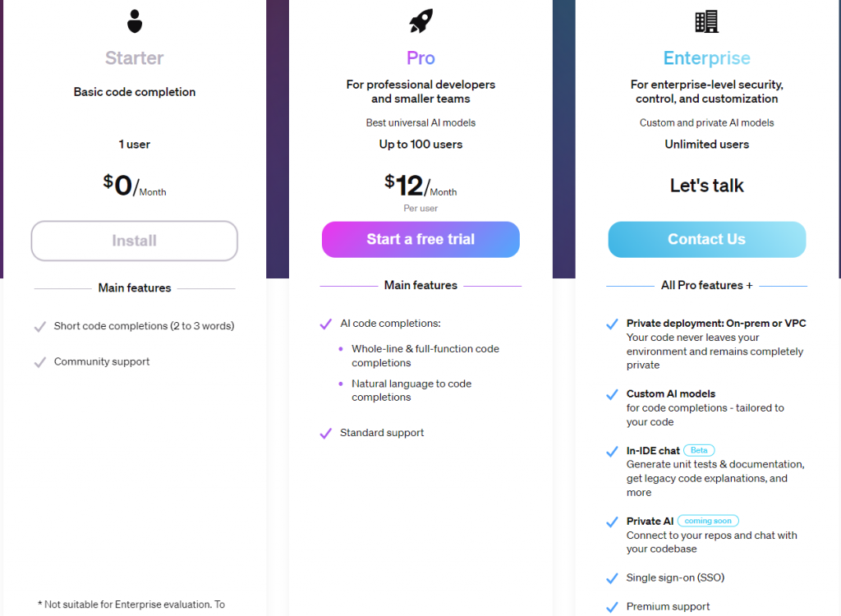Click checkmark beside Short code completions
841x616 pixels.
tap(39, 327)
